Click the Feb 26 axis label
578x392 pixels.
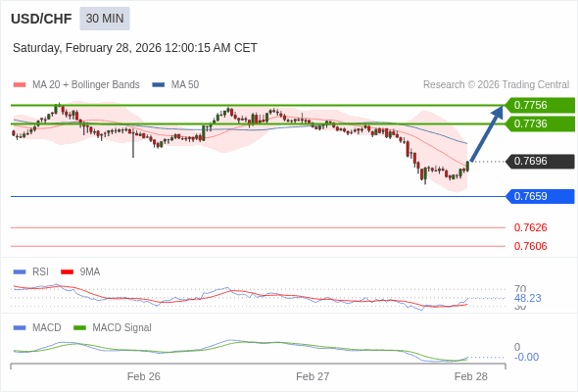(144, 376)
